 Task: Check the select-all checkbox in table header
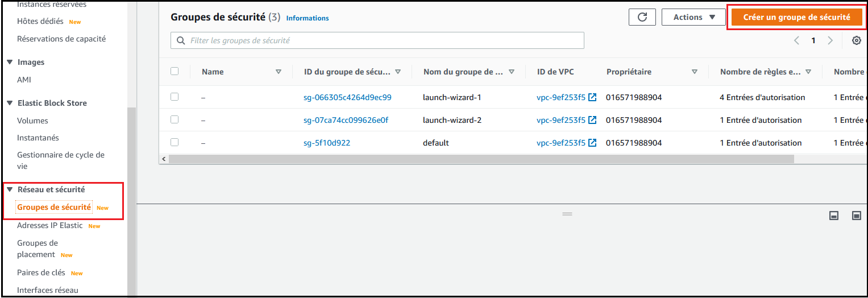tap(175, 71)
